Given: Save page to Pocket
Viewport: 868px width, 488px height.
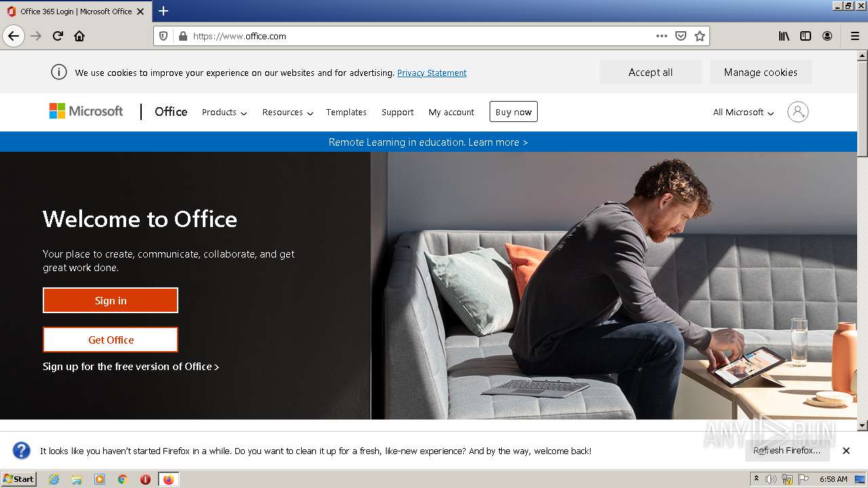Looking at the screenshot, I should [681, 36].
